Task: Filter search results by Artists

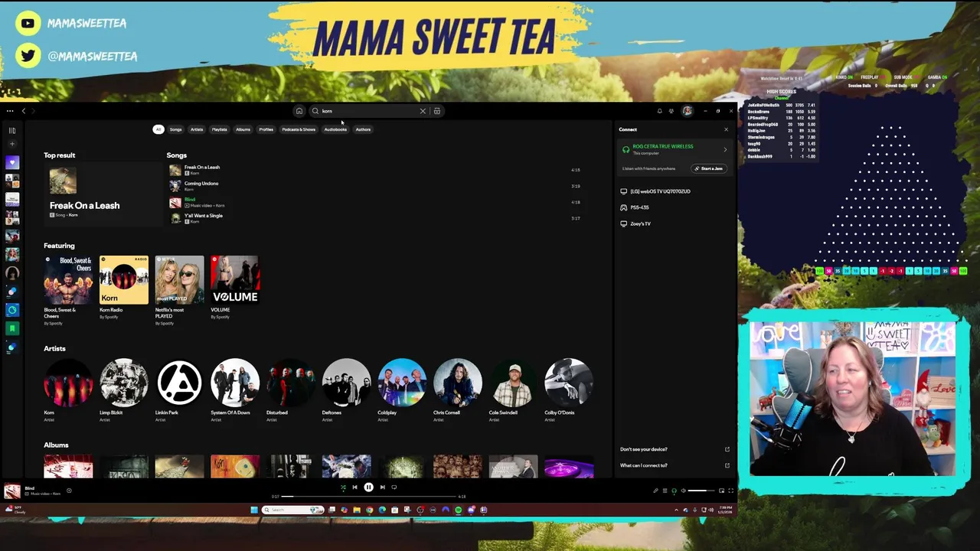Action: click(x=197, y=129)
